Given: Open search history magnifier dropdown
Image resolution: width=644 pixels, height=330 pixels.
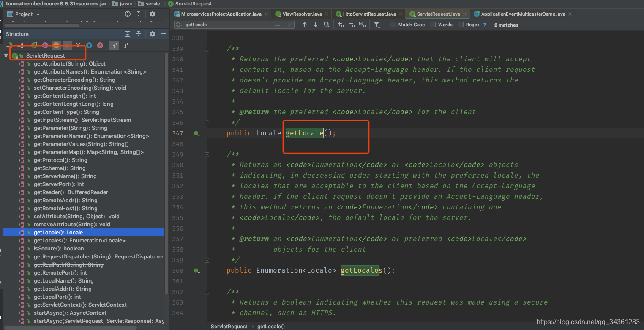Looking at the screenshot, I should coord(179,25).
